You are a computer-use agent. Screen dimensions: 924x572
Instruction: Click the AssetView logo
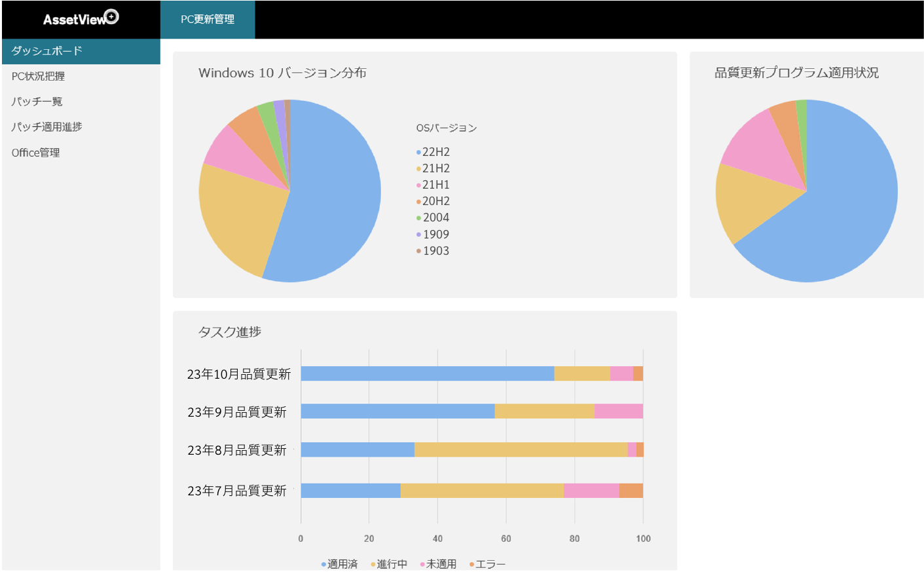[x=81, y=18]
